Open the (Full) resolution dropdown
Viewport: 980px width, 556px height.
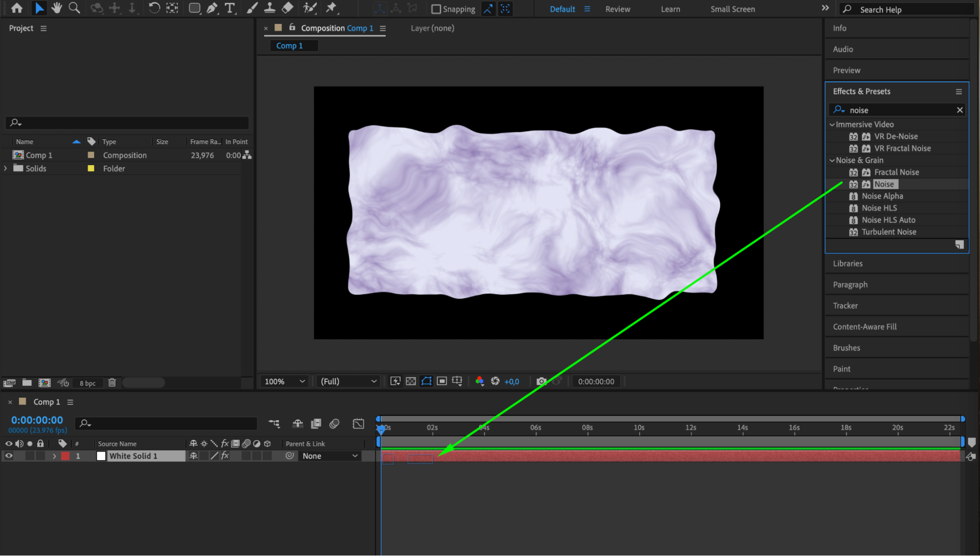[348, 381]
